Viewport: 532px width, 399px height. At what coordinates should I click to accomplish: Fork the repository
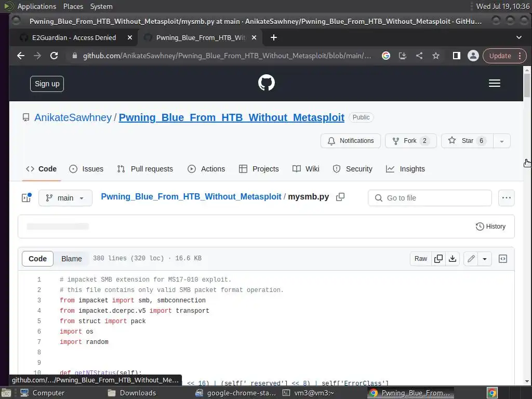[x=411, y=141]
